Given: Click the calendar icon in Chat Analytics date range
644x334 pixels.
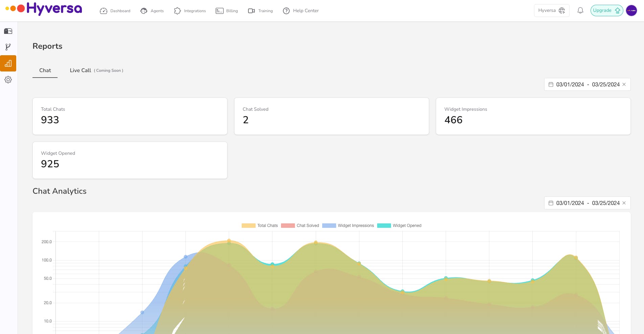Looking at the screenshot, I should 551,203.
